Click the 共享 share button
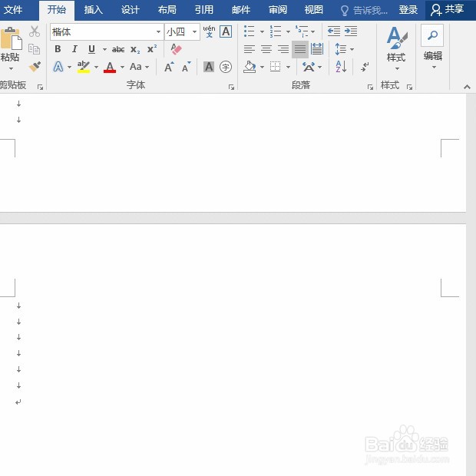 pos(448,10)
